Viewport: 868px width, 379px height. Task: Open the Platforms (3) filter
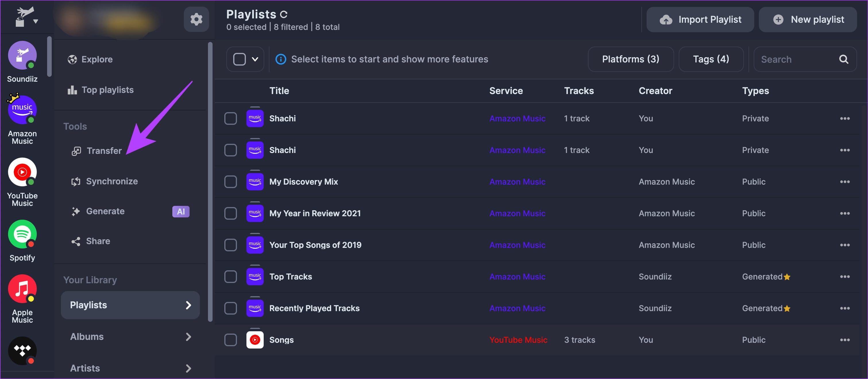click(x=630, y=60)
